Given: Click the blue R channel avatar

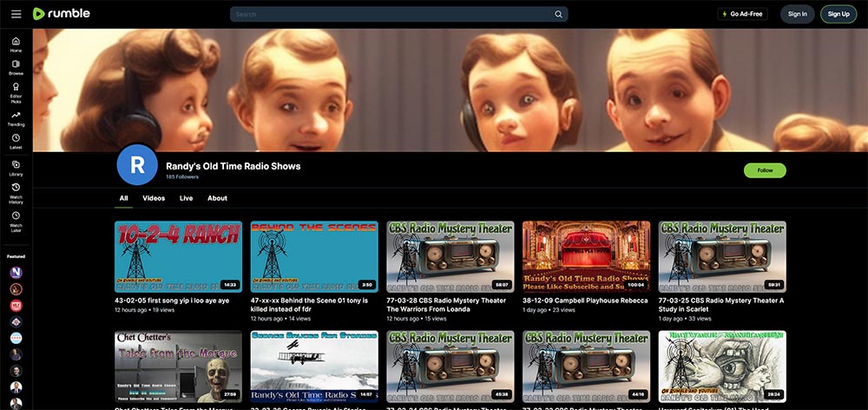Looking at the screenshot, I should [137, 164].
